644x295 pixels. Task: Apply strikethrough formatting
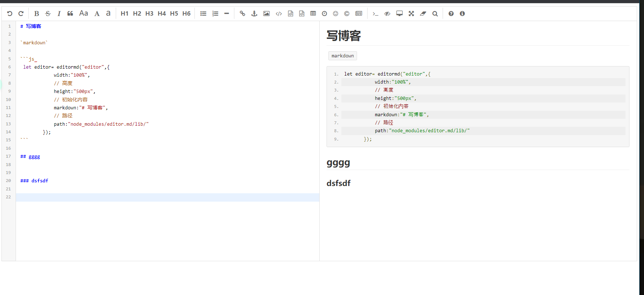pos(48,13)
